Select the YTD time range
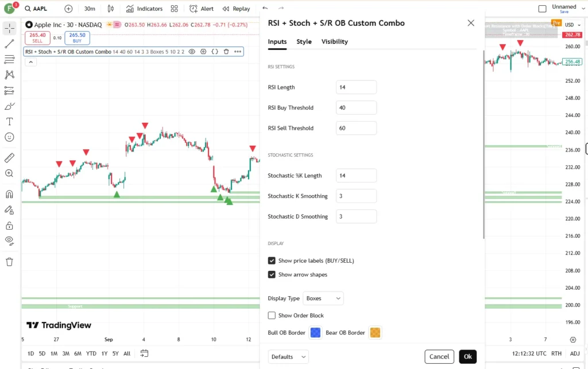The height and width of the screenshot is (369, 588). pyautogui.click(x=91, y=354)
